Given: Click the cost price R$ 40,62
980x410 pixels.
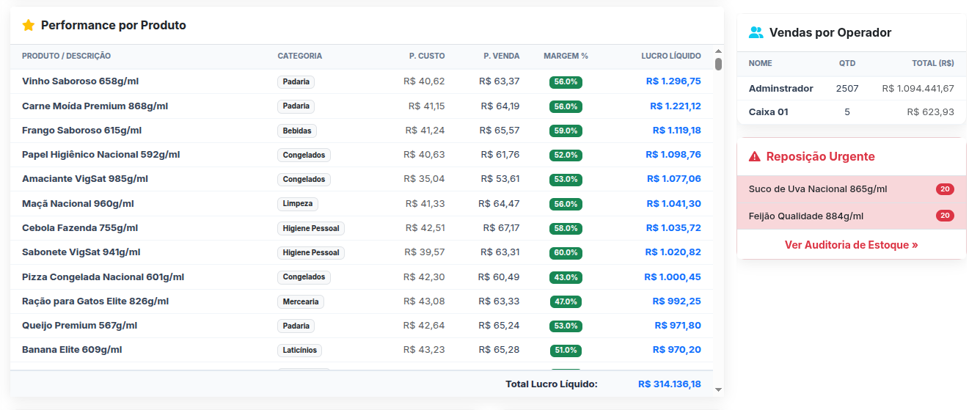Looking at the screenshot, I should click(x=424, y=81).
